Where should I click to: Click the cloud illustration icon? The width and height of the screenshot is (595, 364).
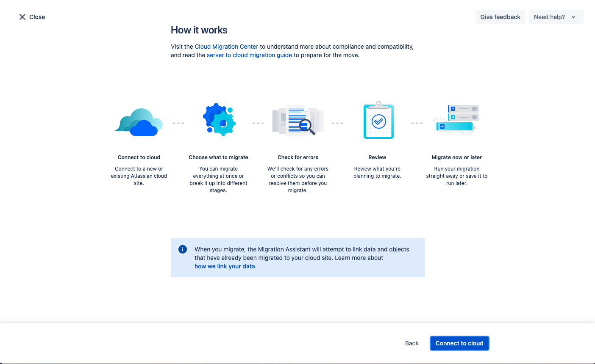(x=139, y=122)
